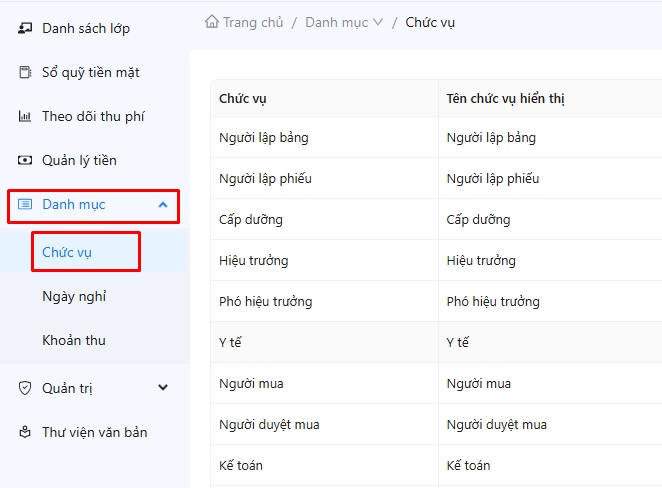Select the Kế toán row in table

click(x=241, y=465)
